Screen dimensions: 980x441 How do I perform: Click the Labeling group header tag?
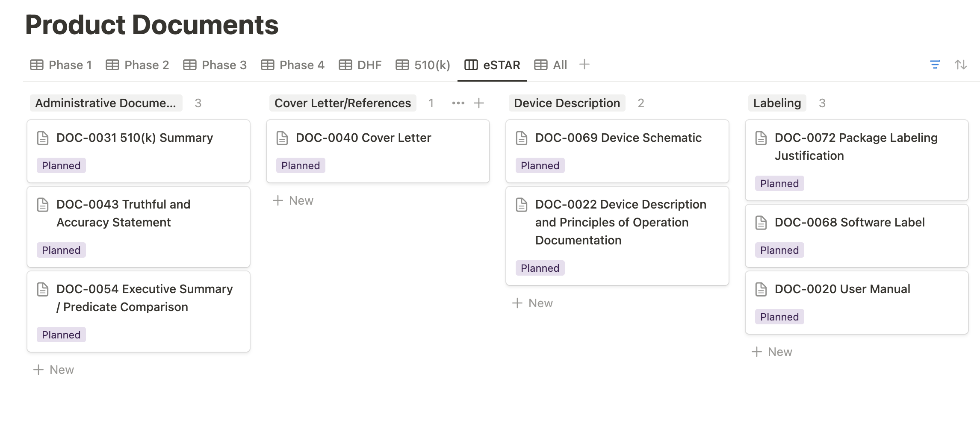(x=777, y=103)
